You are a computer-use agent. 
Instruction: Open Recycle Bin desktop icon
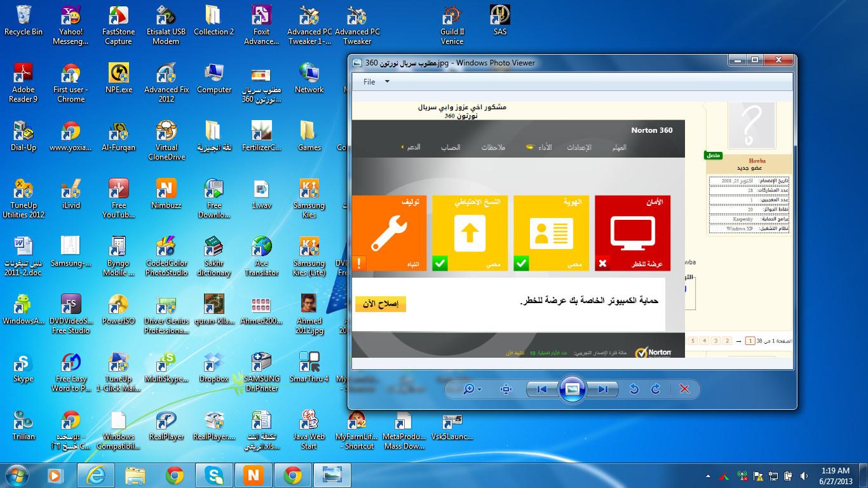[24, 21]
